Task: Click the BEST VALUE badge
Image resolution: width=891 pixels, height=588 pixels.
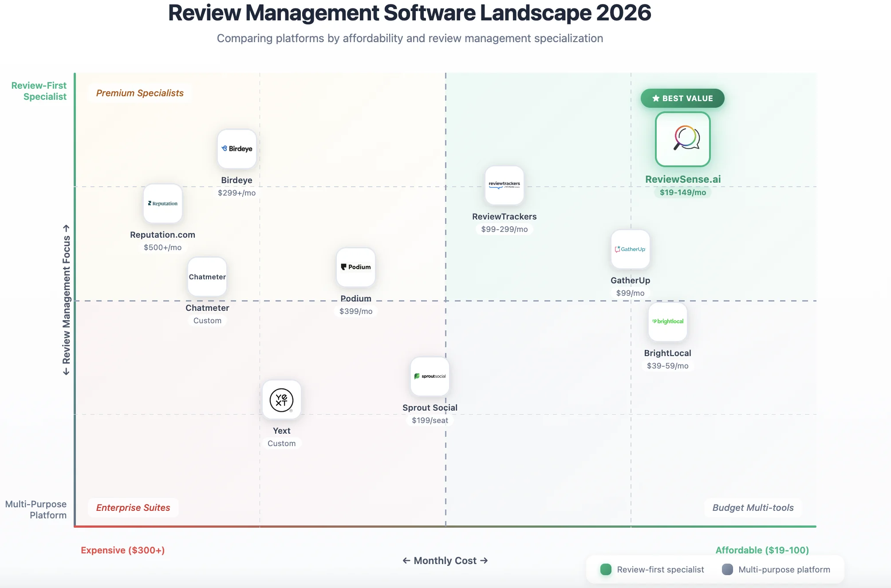Action: pos(682,98)
